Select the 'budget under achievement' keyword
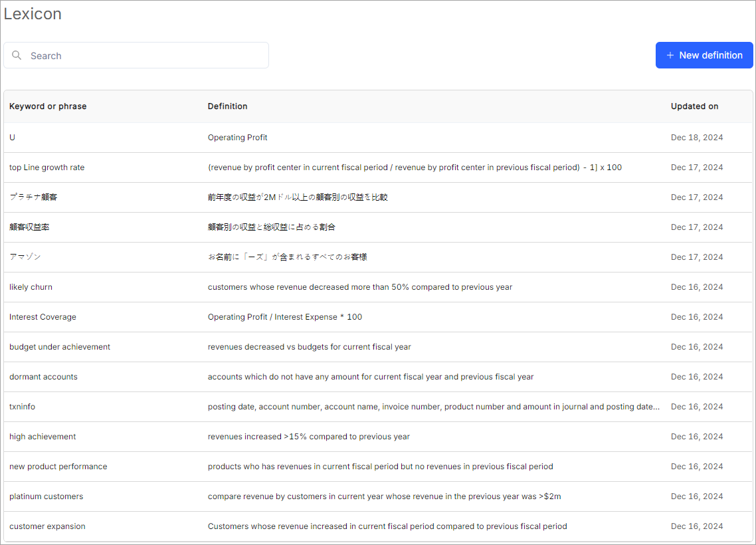The image size is (756, 545). 60,347
